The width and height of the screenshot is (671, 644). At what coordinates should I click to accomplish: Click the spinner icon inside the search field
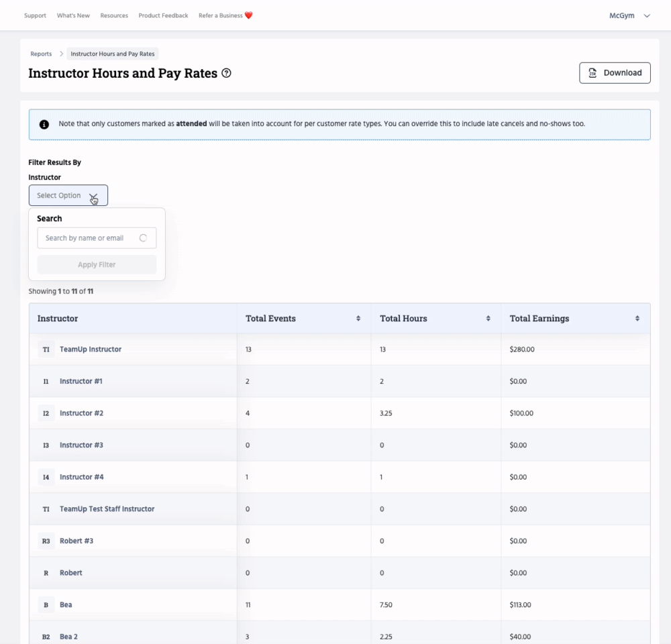[142, 237]
